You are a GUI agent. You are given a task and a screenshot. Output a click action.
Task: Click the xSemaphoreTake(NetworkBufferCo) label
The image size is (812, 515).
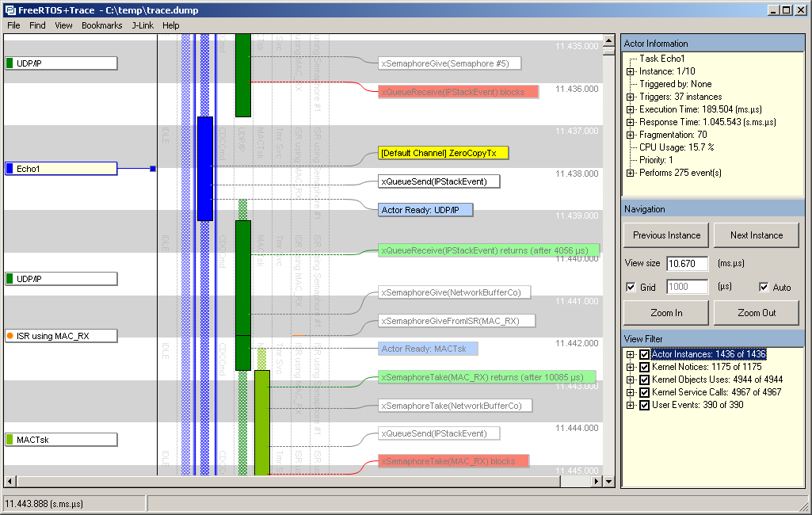456,406
